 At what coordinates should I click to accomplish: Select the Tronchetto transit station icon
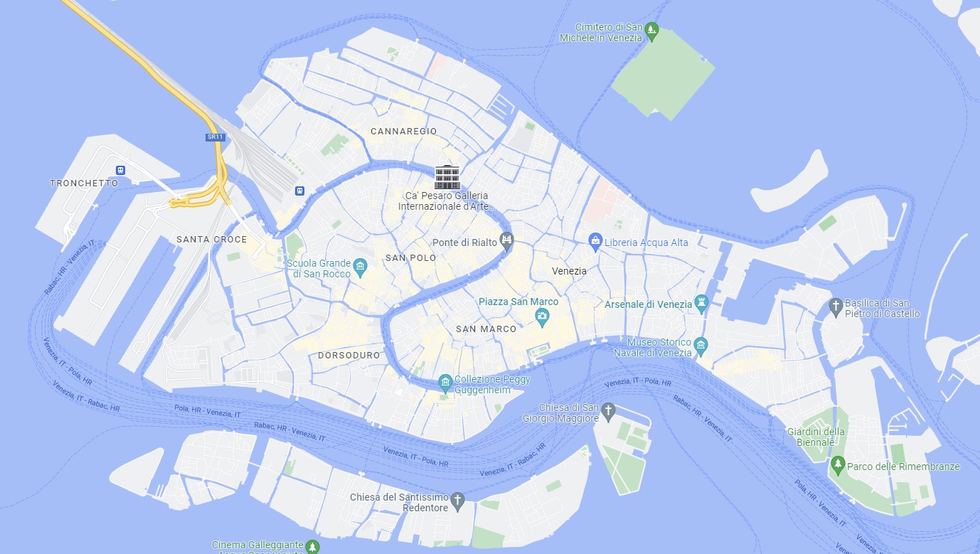tap(120, 171)
